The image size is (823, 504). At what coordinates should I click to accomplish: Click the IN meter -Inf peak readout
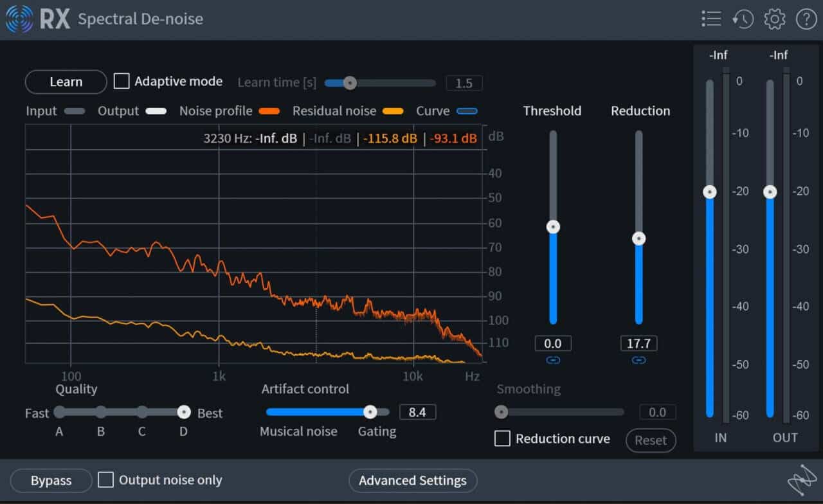pos(718,55)
